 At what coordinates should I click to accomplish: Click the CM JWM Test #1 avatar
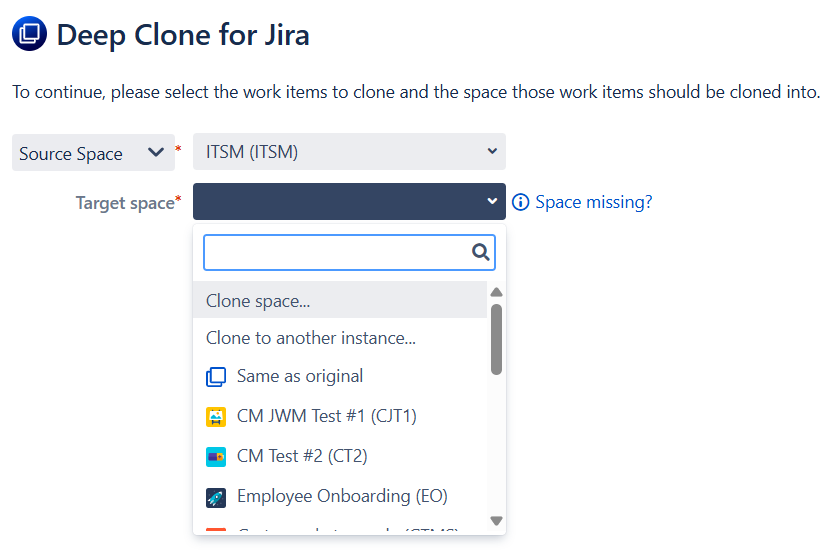[x=216, y=417]
